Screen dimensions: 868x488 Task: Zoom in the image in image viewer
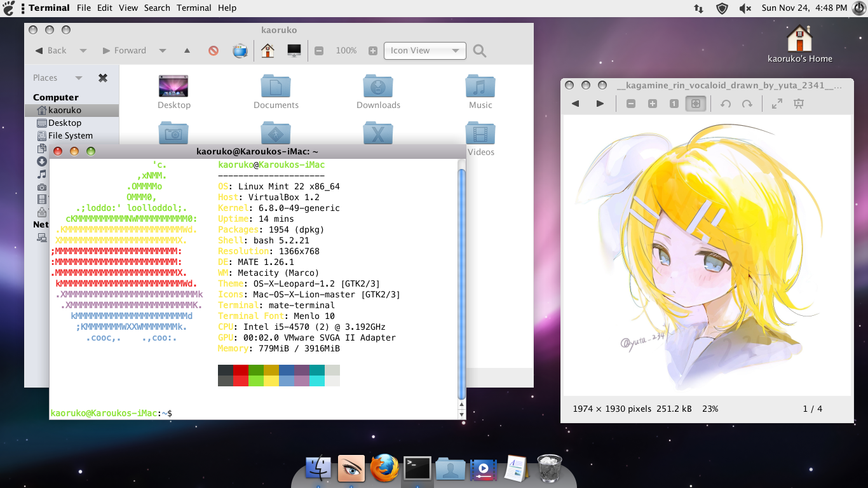pyautogui.click(x=653, y=104)
